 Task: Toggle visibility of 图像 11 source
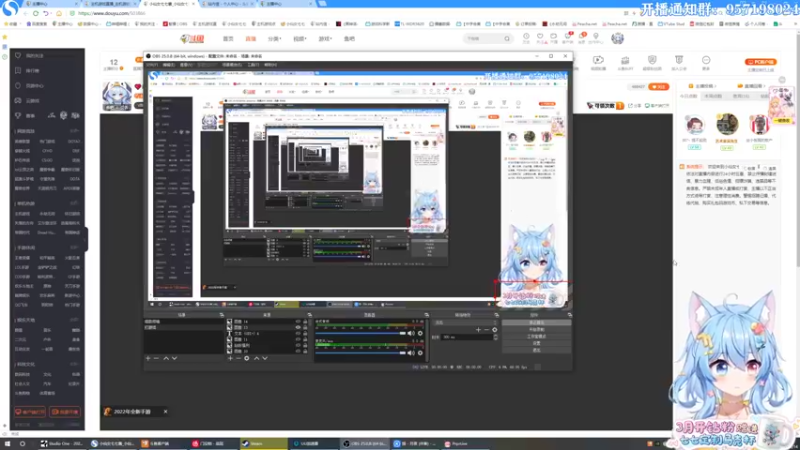coord(298,339)
